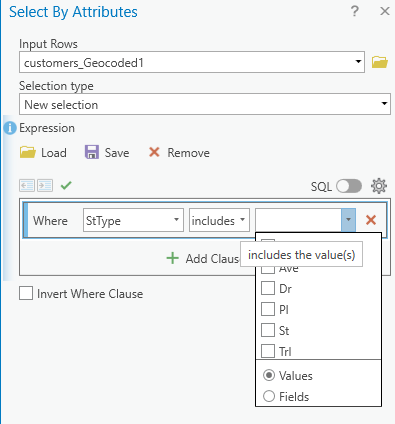Screen dimensions: 395x424
Task: Toggle the SQL mode switch
Action: point(349,186)
